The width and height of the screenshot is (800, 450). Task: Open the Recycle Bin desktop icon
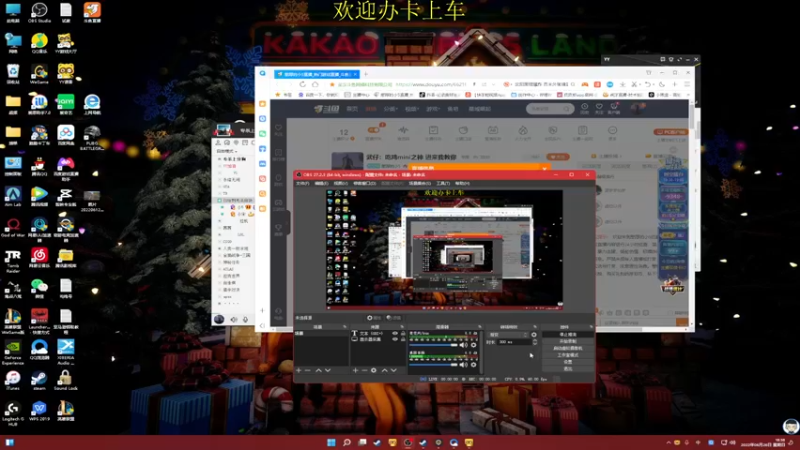[x=13, y=73]
